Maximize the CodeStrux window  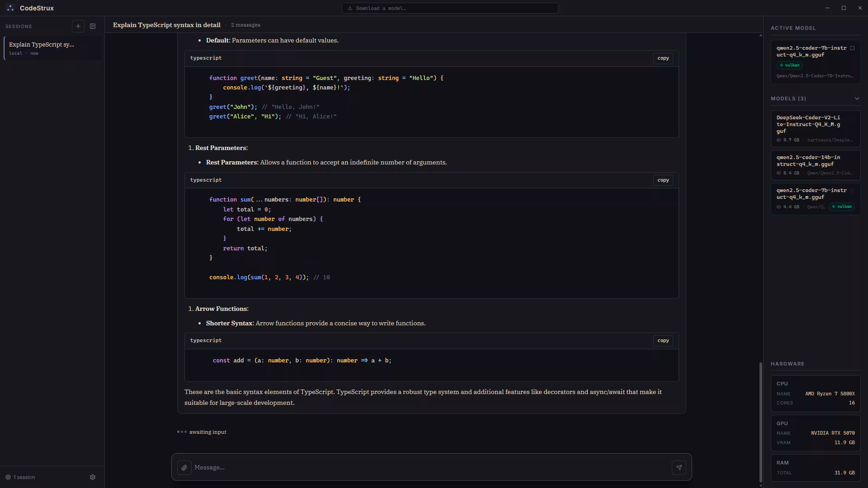coord(844,8)
